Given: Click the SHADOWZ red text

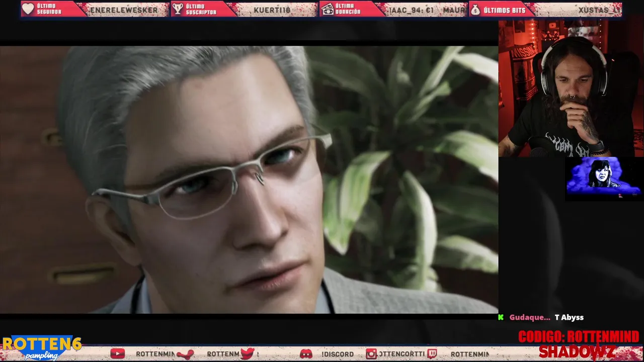Looking at the screenshot, I should [x=577, y=351].
